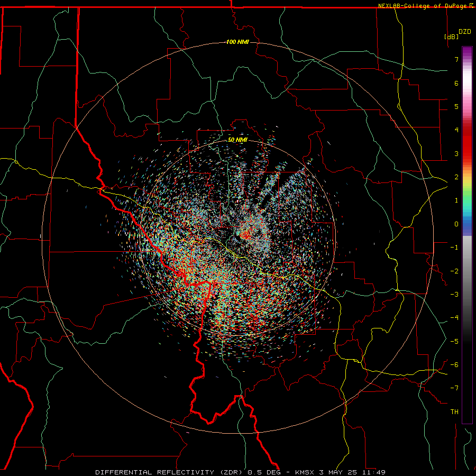Click the vertical ZDR color scale bar
Image resolution: width=476 pixels, height=476 pixels.
coord(467,235)
